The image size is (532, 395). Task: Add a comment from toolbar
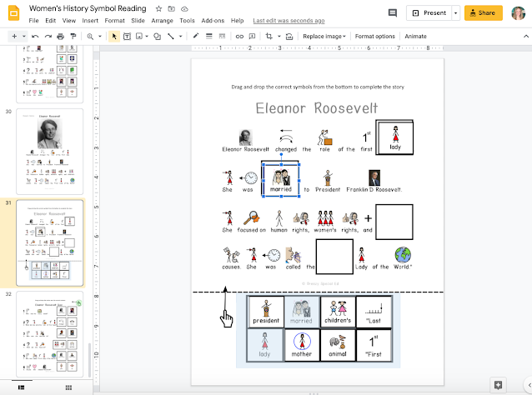252,37
